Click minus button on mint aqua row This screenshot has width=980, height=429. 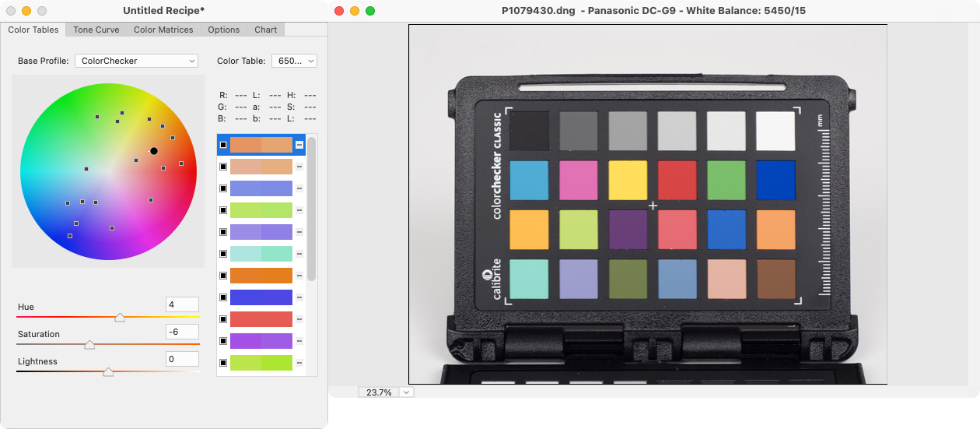pos(299,254)
